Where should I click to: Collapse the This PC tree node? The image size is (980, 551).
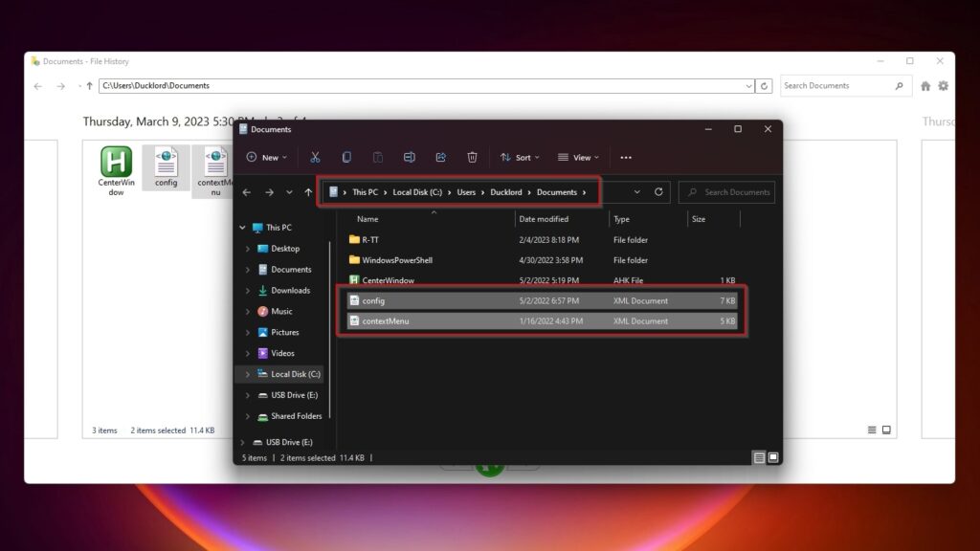coord(242,228)
